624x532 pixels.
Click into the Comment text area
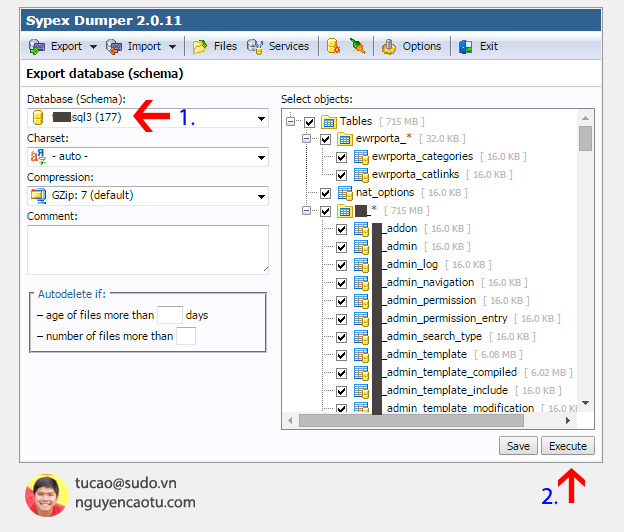(x=148, y=250)
